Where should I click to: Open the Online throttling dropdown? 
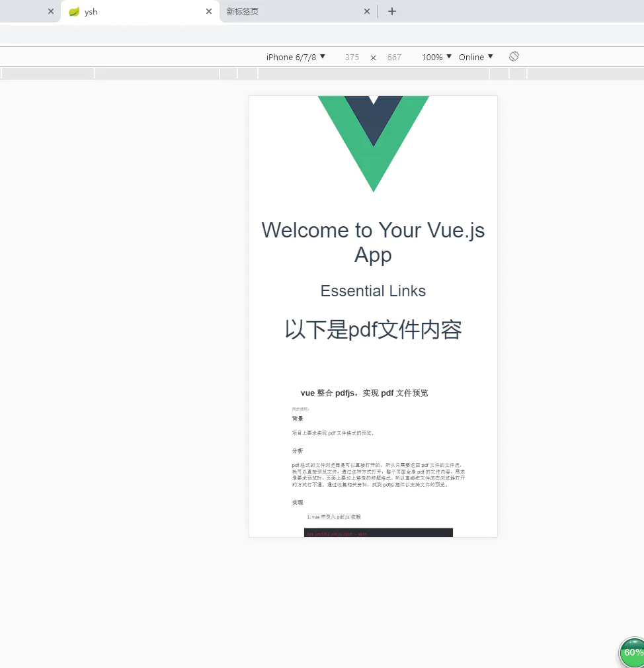(x=476, y=57)
